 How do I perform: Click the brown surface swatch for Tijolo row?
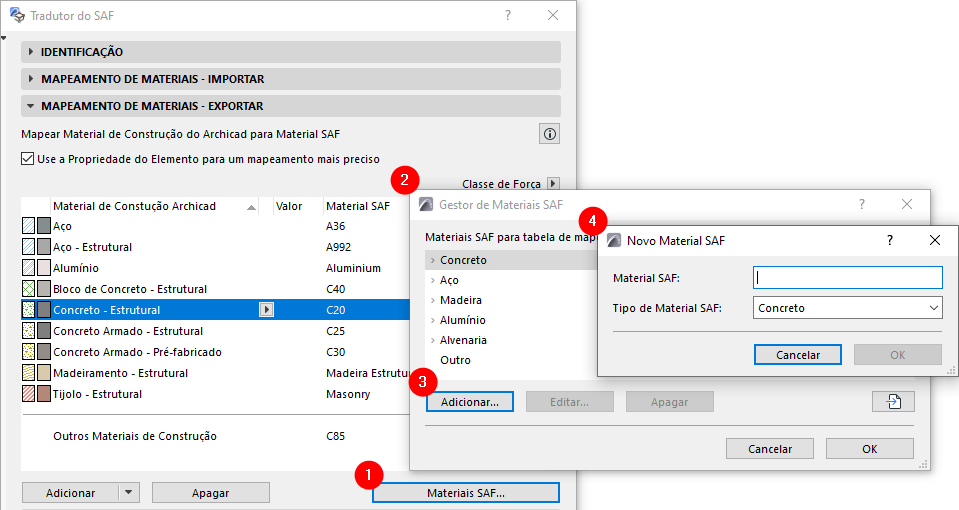pyautogui.click(x=43, y=394)
